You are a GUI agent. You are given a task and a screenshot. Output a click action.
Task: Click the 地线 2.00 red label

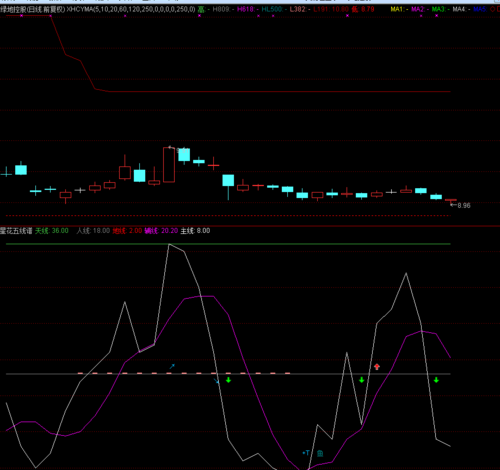pyautogui.click(x=127, y=231)
